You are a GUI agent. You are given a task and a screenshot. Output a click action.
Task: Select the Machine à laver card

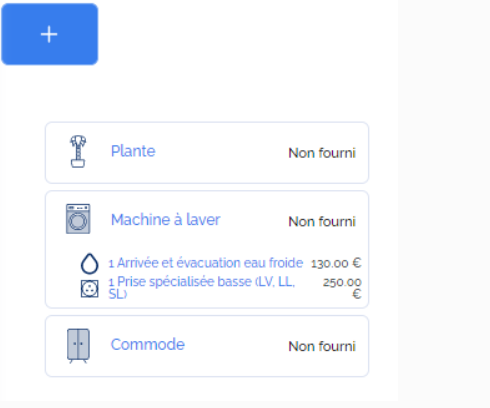pos(207,249)
